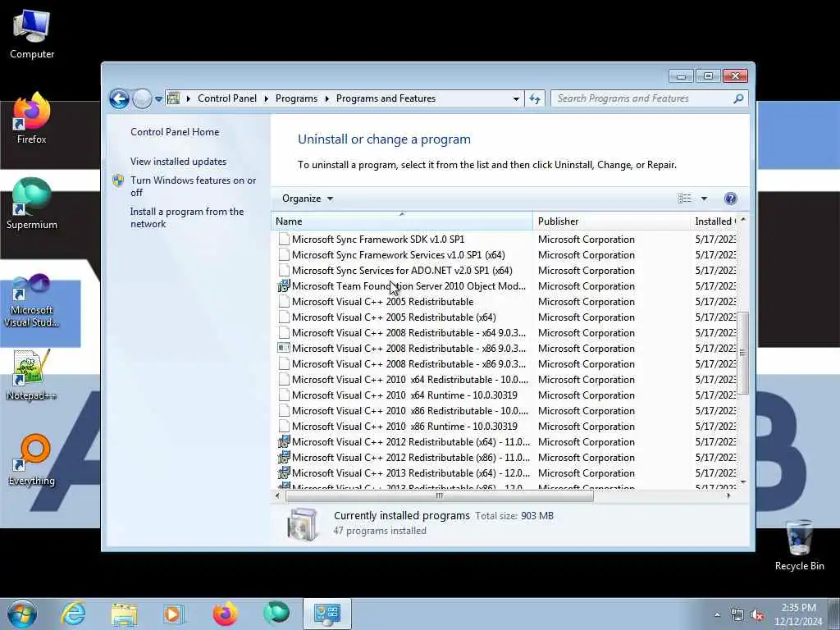Open Internet Explorer from the taskbar
The height and width of the screenshot is (630, 840).
73,614
